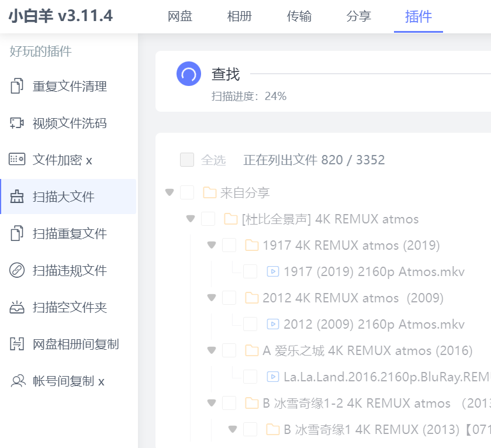Open the 传输 tab
This screenshot has width=491, height=448.
(x=299, y=16)
